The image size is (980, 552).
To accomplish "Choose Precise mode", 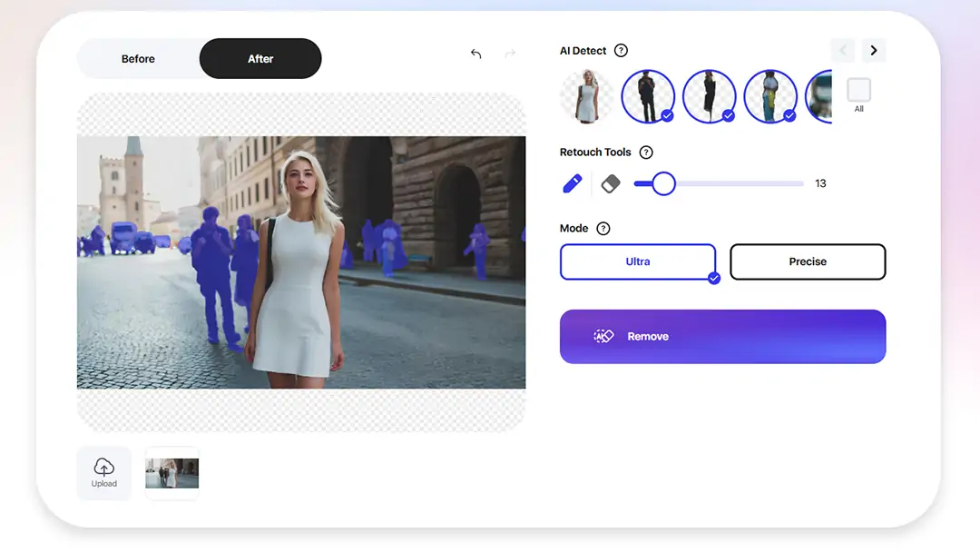I will coord(808,262).
